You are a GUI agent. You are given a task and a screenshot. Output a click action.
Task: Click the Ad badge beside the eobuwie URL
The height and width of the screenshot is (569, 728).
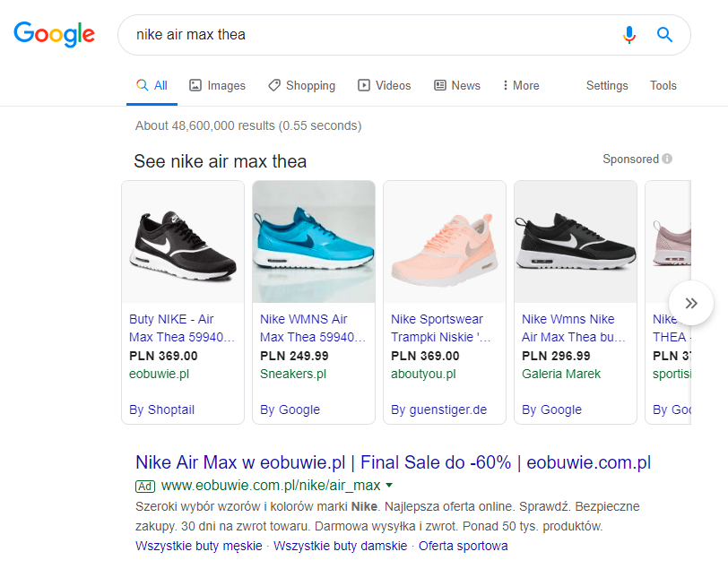click(x=145, y=486)
